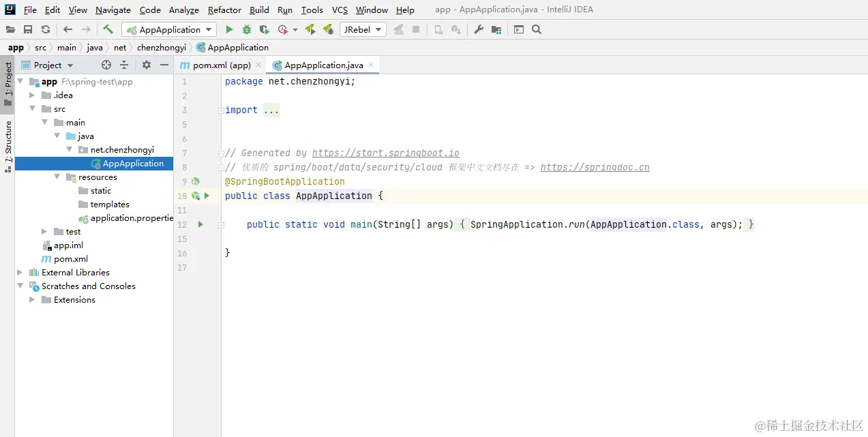The image size is (868, 437).
Task: Open the dropdown arrow next to profiler icon
Action: (295, 30)
